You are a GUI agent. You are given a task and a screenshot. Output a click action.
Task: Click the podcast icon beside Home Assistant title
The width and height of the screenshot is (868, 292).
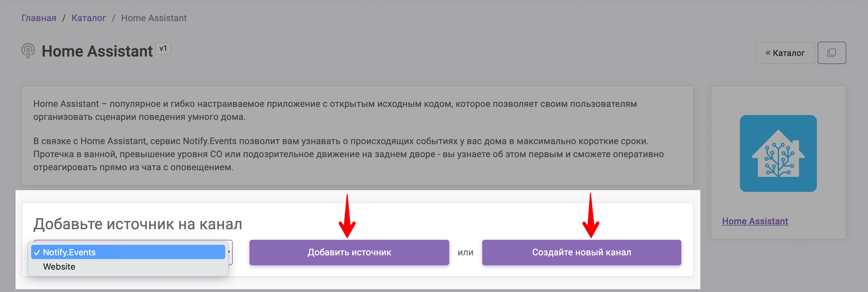[x=28, y=51]
